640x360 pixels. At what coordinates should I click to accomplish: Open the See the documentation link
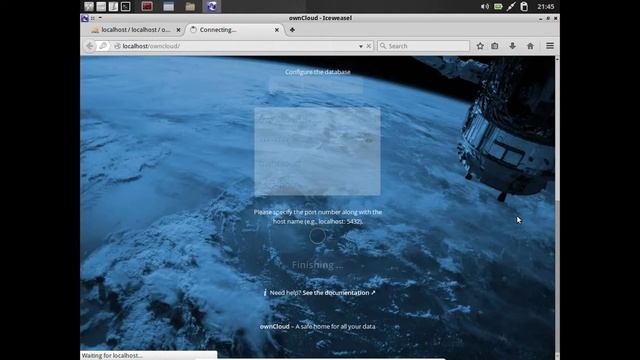[339, 293]
